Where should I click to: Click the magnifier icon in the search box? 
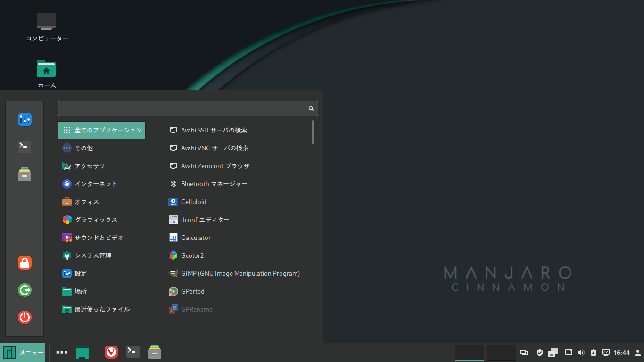[311, 108]
